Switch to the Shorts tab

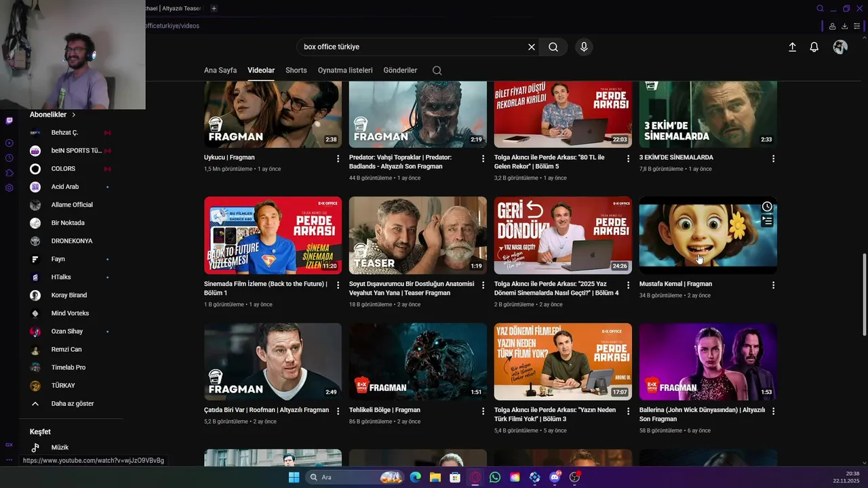click(x=296, y=70)
